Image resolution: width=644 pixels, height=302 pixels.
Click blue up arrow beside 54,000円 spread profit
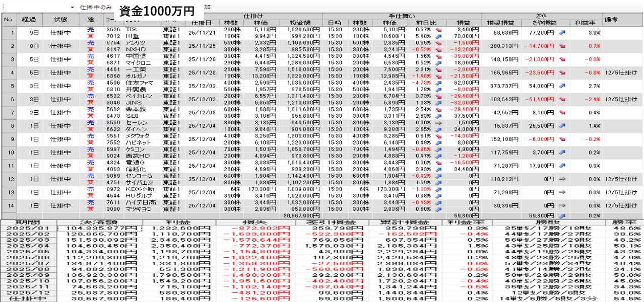click(562, 86)
